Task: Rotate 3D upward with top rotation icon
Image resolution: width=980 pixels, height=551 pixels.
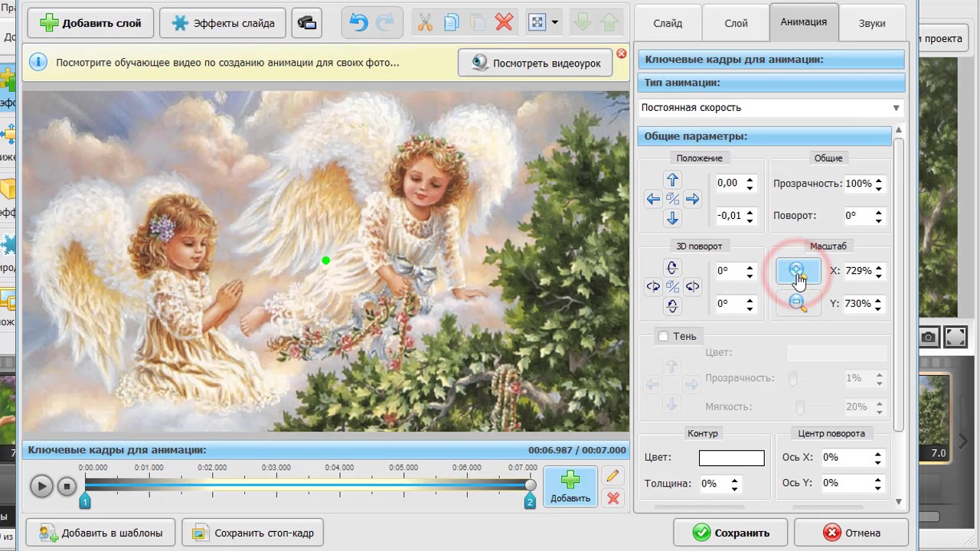Action: tap(672, 268)
